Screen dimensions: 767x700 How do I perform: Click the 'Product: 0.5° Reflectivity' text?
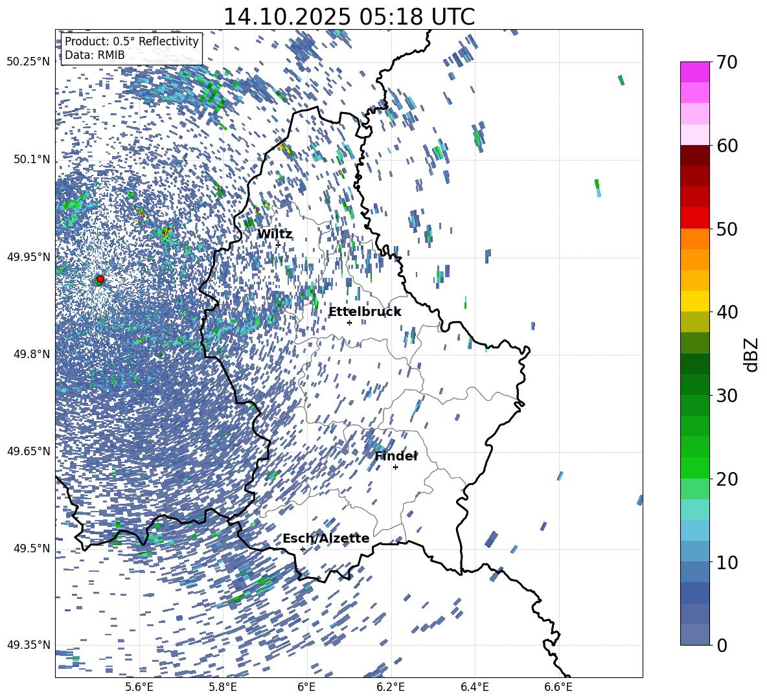click(132, 41)
